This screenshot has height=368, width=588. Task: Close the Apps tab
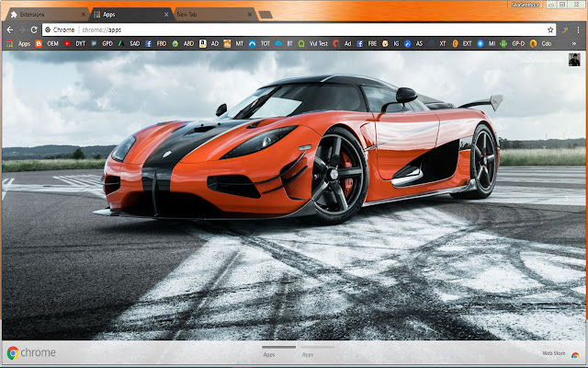point(166,15)
